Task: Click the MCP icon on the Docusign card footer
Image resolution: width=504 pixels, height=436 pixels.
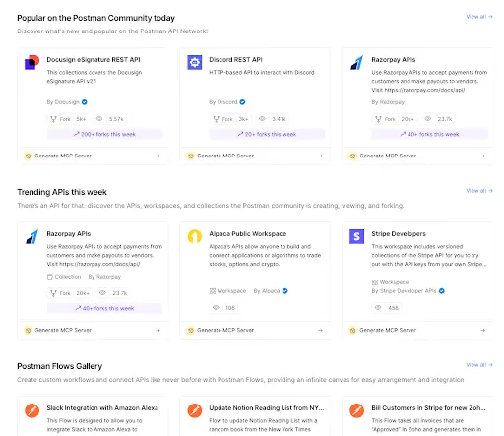Action: coord(28,156)
